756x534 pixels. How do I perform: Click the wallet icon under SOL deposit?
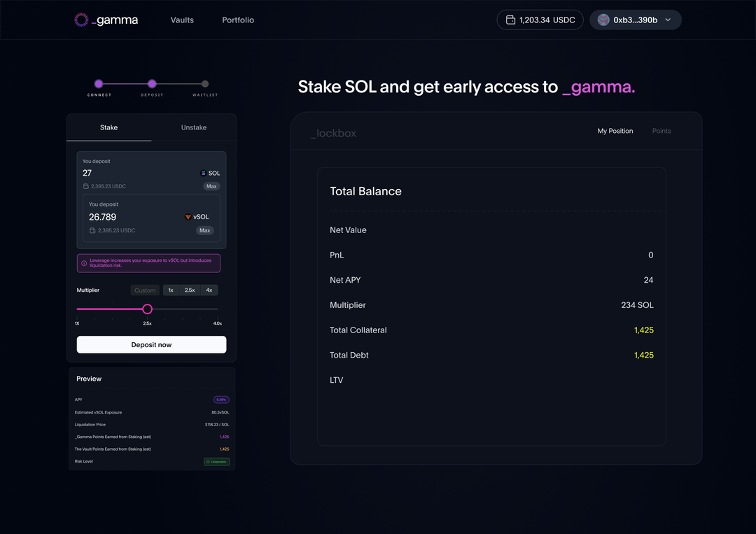click(x=86, y=186)
